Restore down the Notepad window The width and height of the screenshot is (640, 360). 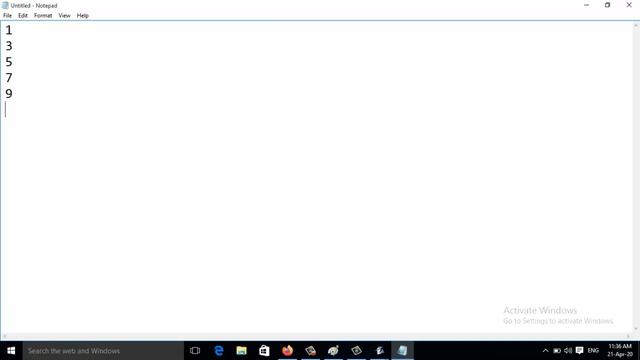[x=607, y=5]
